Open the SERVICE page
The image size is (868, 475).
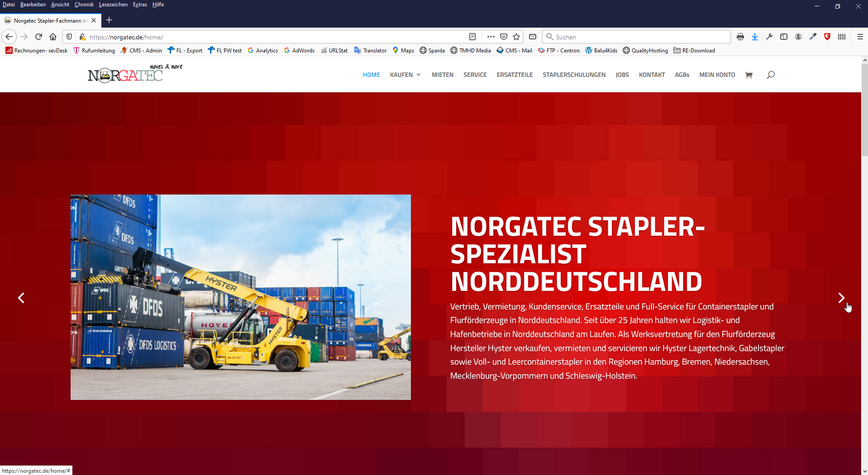[x=475, y=75]
